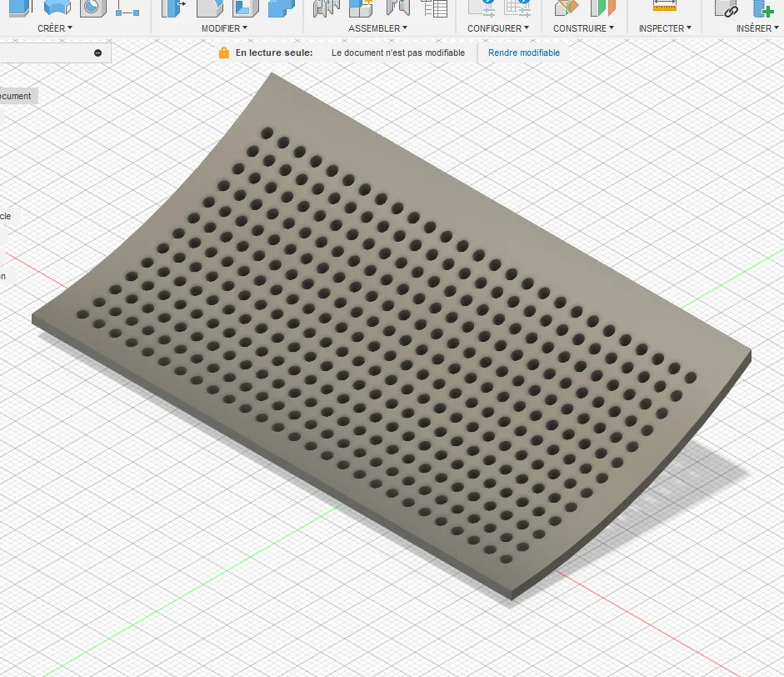Click the table list icon in Assembler
The width and height of the screenshot is (784, 677).
point(434,8)
